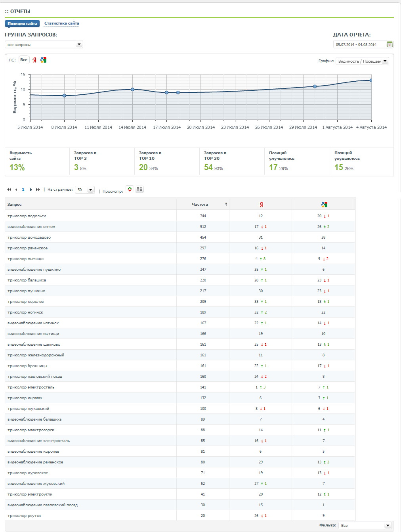
Task: Go to first page arrow
Action: (x=9, y=189)
